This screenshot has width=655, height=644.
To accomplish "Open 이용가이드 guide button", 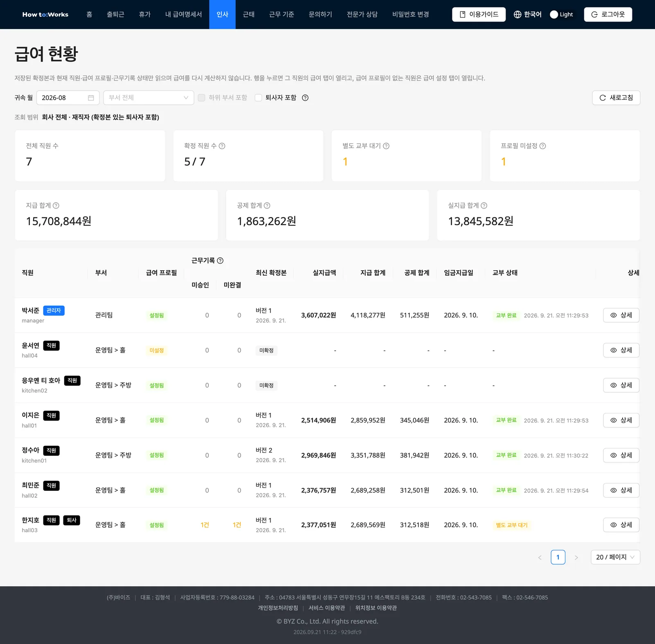I will (x=479, y=14).
